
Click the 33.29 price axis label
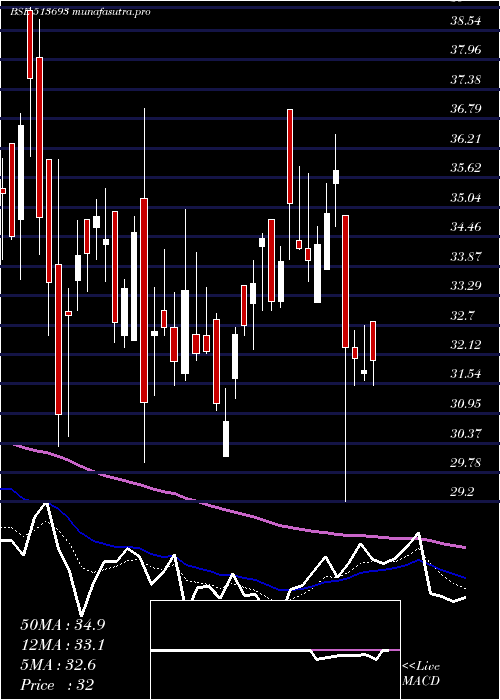(x=466, y=286)
